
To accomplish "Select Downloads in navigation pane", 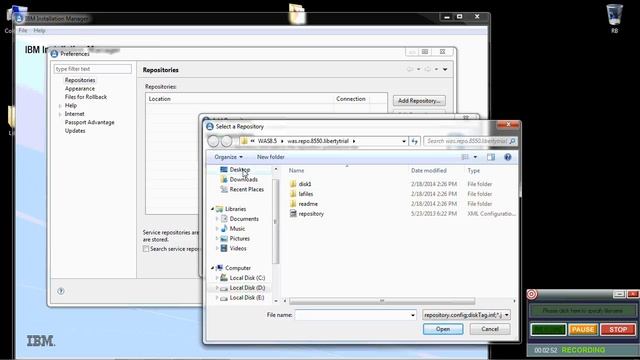I will pyautogui.click(x=243, y=179).
